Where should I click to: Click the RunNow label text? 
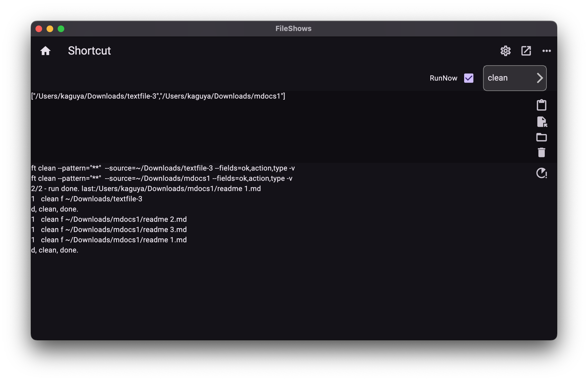pyautogui.click(x=443, y=78)
